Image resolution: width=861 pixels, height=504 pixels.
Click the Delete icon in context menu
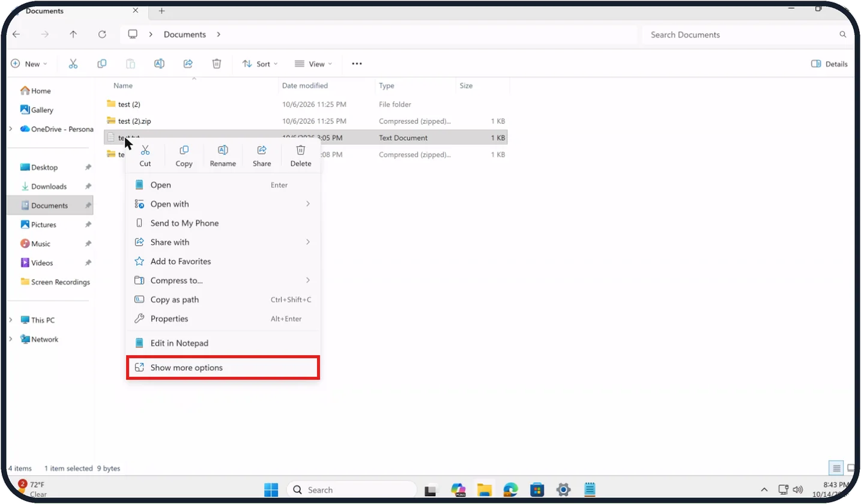pos(301,151)
